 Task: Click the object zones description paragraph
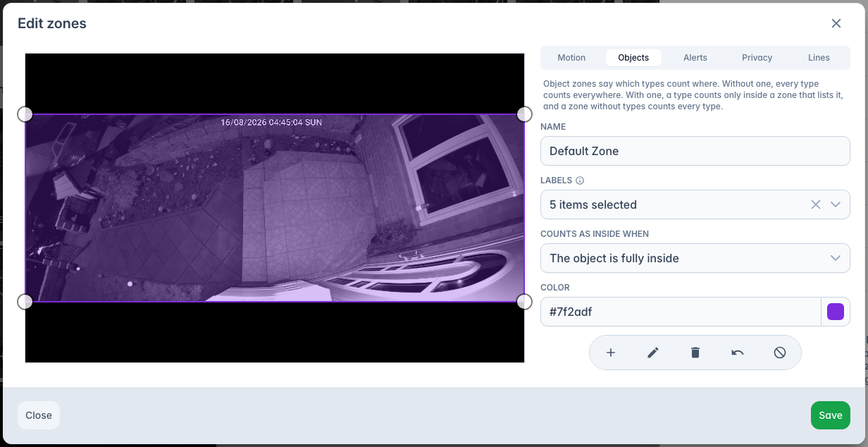click(x=694, y=95)
